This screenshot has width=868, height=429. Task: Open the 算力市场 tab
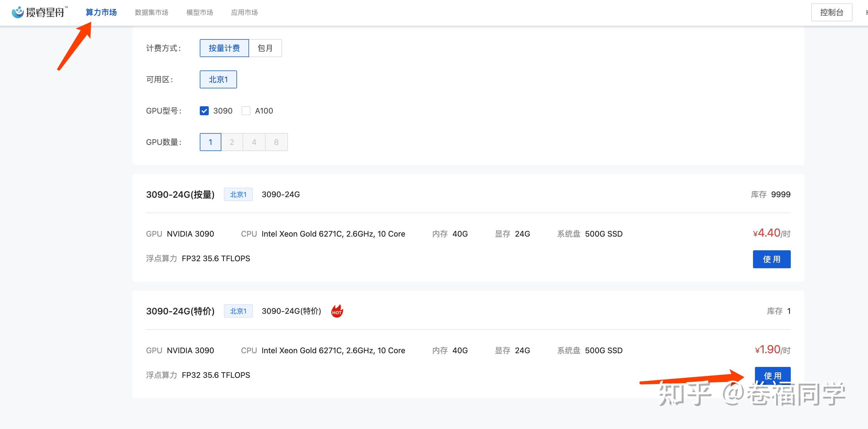click(101, 13)
